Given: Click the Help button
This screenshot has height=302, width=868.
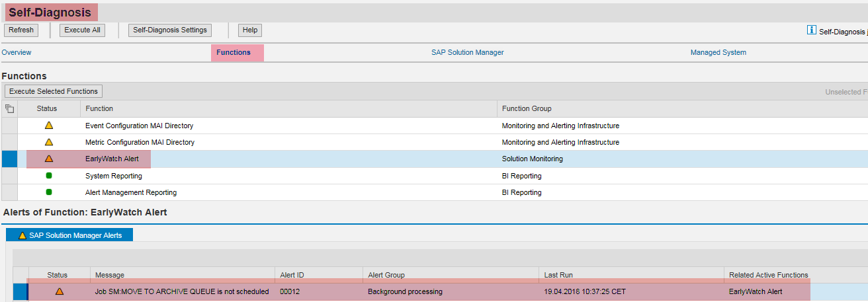Looking at the screenshot, I should click(250, 30).
